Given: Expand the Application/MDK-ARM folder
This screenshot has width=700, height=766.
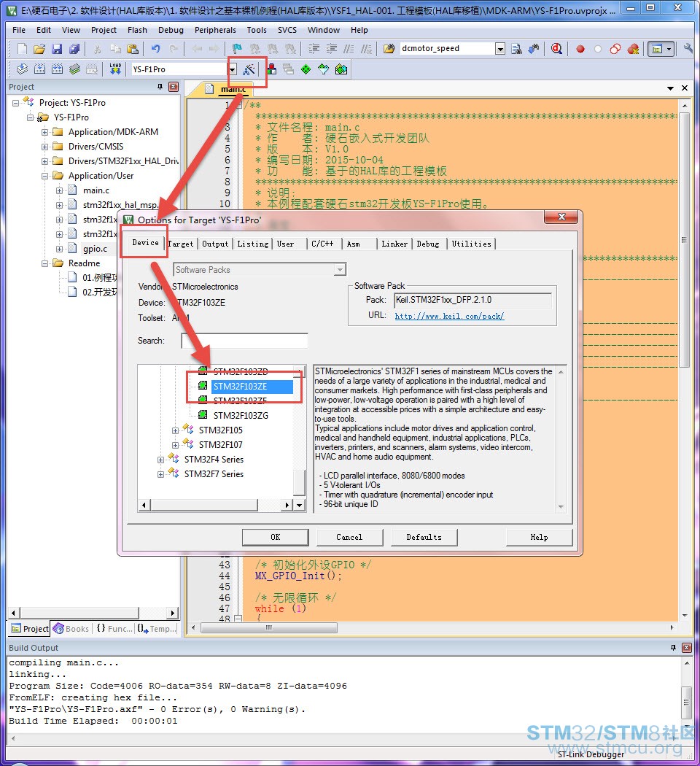Looking at the screenshot, I should (45, 132).
